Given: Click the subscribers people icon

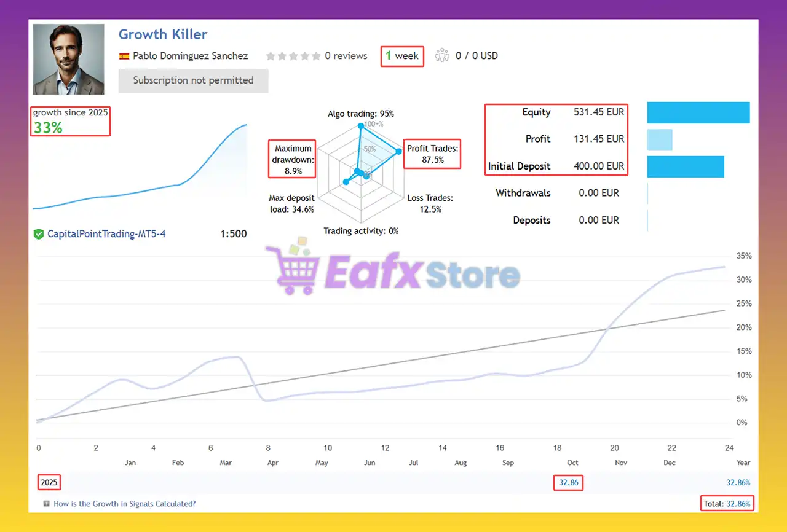Looking at the screenshot, I should 442,55.
